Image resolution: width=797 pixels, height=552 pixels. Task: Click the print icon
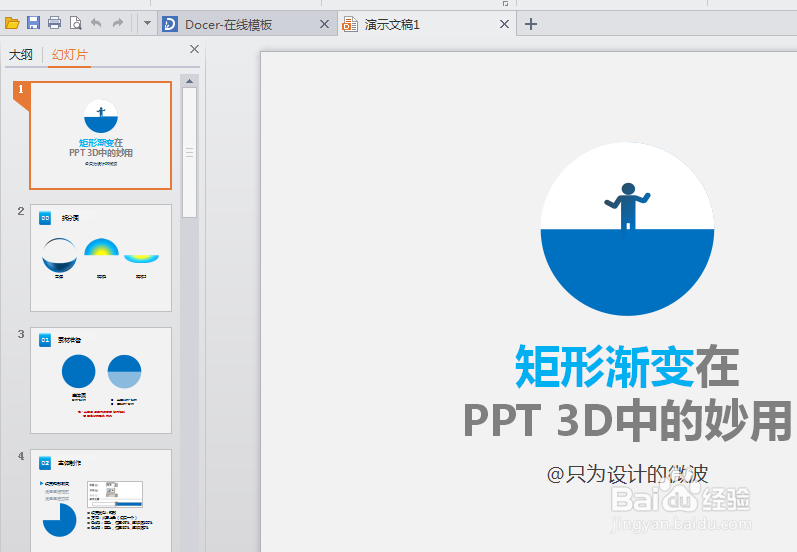54,23
